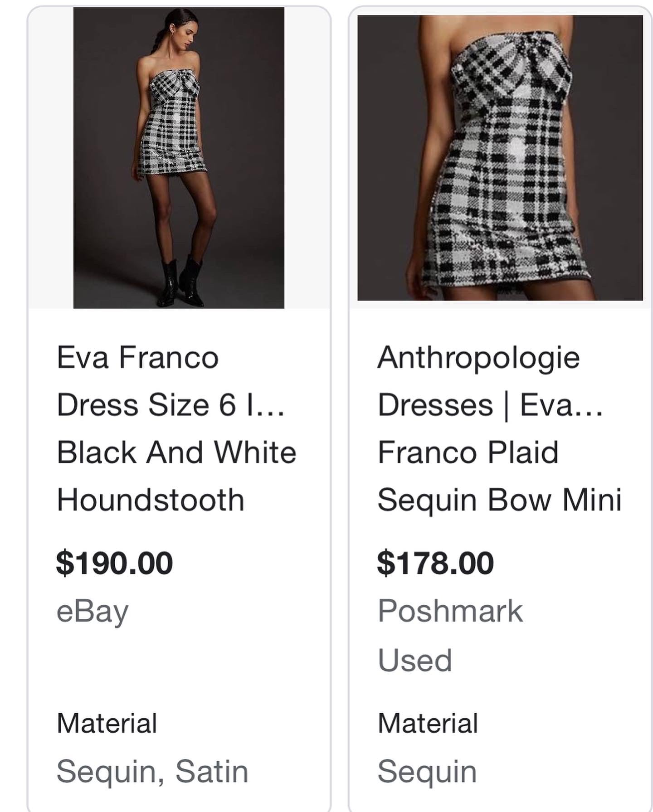Click the 'Franco Plaid' title line

468,452
